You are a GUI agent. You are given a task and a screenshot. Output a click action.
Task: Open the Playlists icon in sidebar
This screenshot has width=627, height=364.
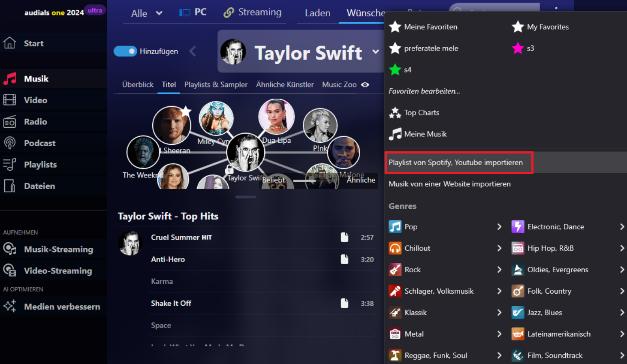tap(9, 164)
